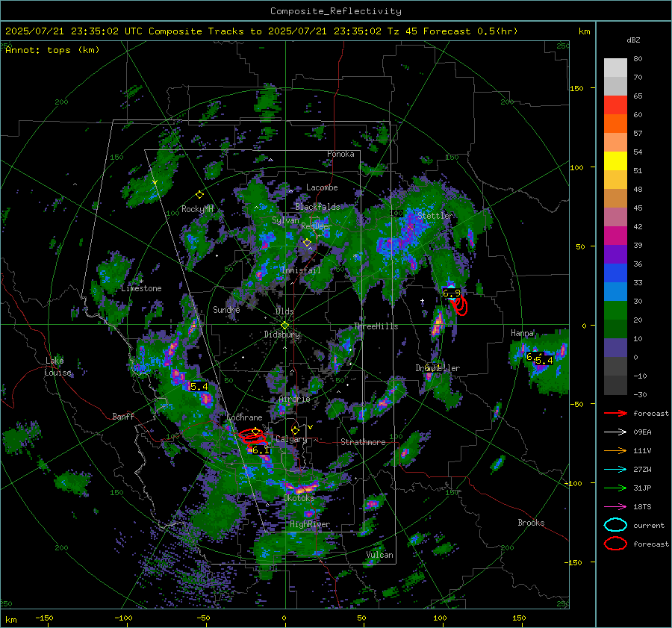The height and width of the screenshot is (628, 672).
Task: Click the orange 111V arrow icon
Action: coord(615,450)
